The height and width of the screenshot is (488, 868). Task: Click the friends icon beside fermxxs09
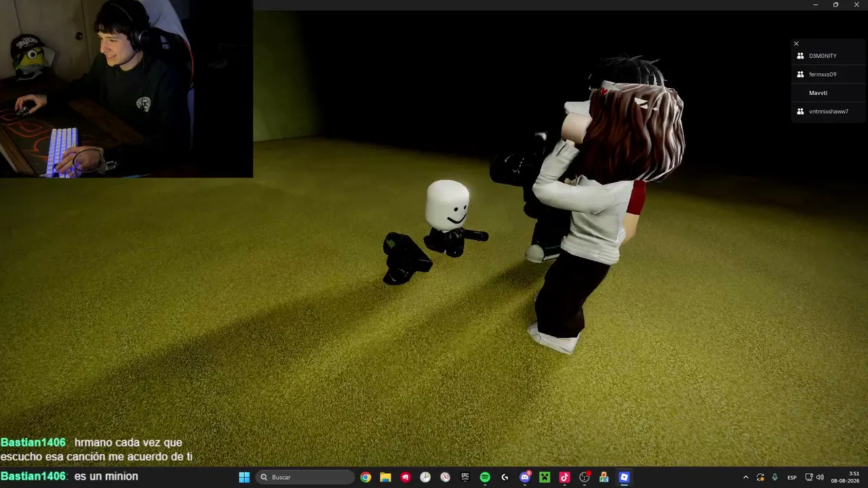tap(800, 75)
